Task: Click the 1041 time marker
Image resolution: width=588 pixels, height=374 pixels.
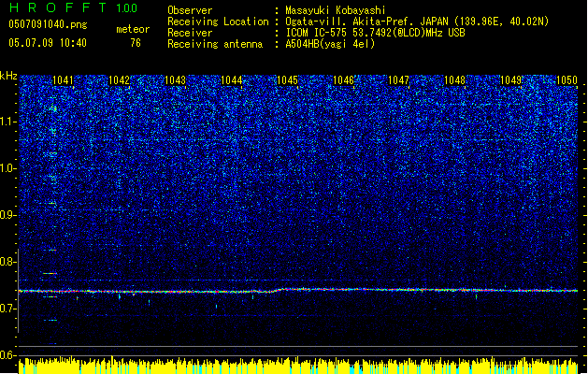Action: click(63, 80)
